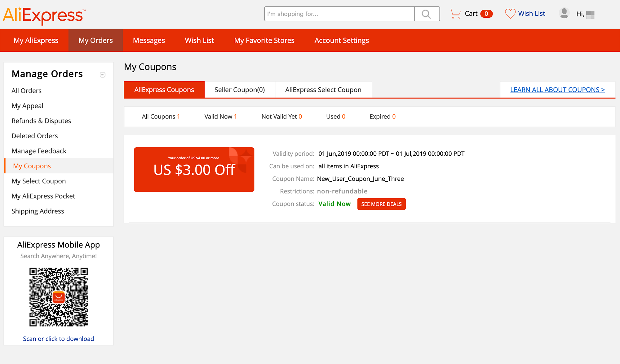The width and height of the screenshot is (620, 364).
Task: Open Messages in the nav bar
Action: point(149,40)
